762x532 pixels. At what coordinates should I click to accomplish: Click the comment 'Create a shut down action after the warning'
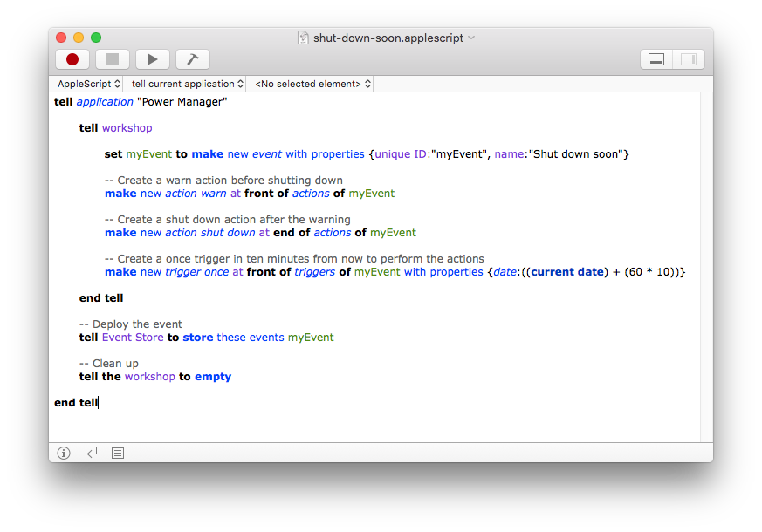point(228,220)
